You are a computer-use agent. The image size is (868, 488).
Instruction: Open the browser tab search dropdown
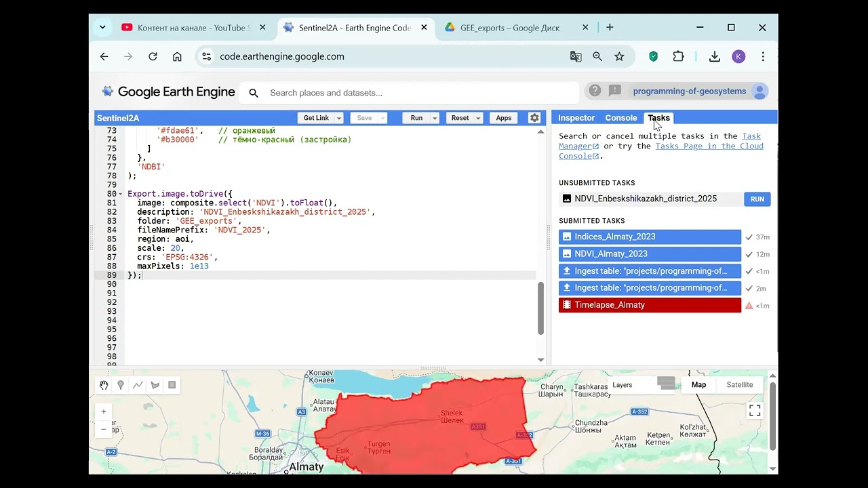[102, 28]
